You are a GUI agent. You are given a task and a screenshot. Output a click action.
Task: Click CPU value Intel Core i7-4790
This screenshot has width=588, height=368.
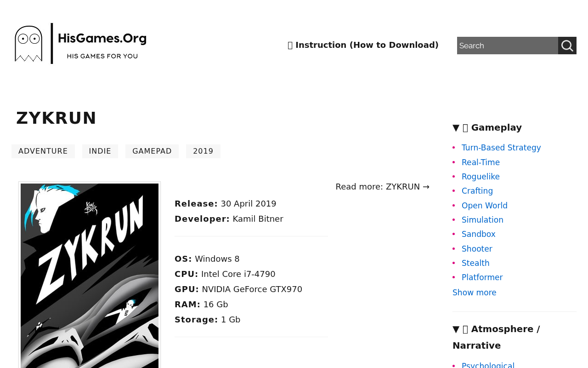point(238,274)
